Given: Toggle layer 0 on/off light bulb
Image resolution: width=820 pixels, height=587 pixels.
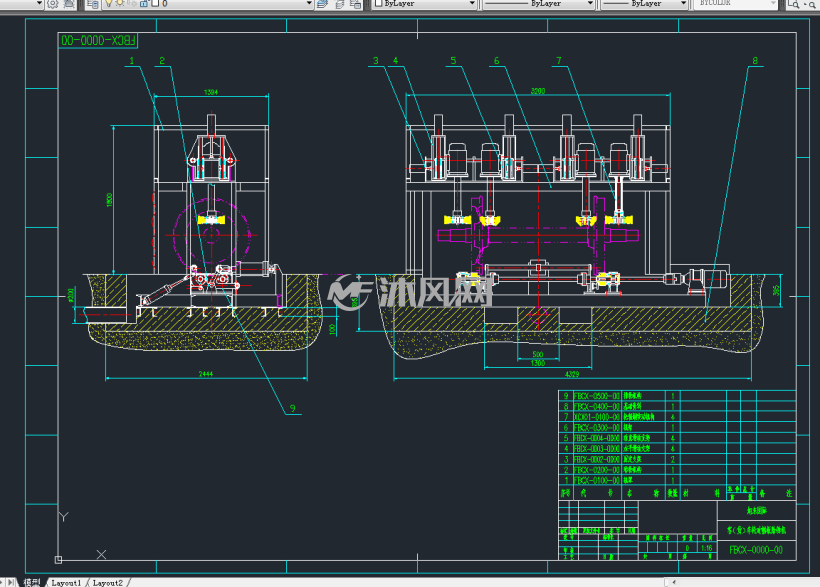Looking at the screenshot, I should pos(109,3).
